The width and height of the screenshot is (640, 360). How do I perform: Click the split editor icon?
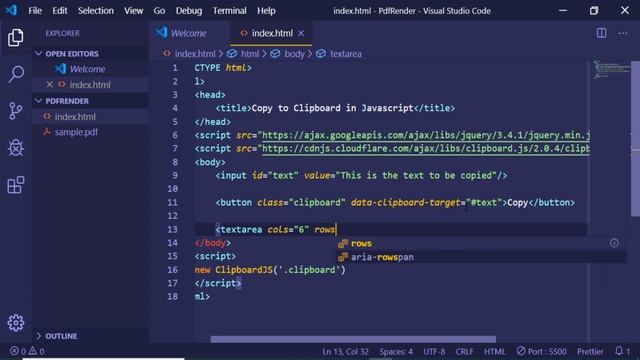[x=601, y=33]
